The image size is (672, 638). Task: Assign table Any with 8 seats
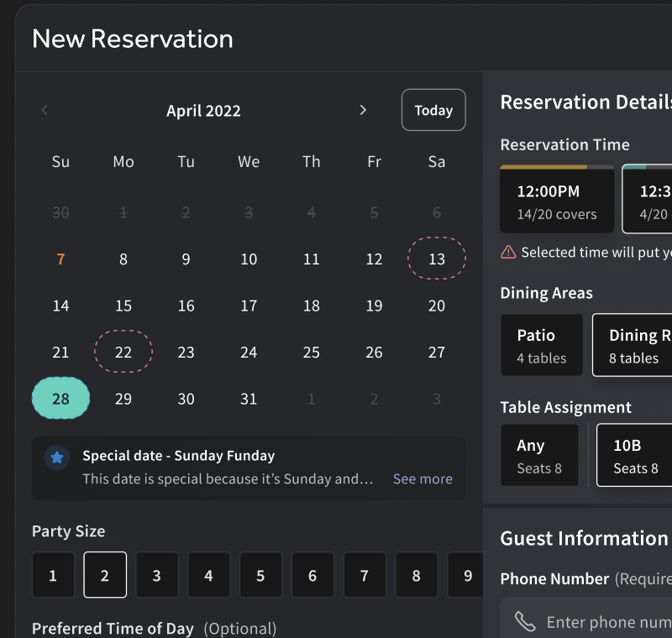click(539, 455)
